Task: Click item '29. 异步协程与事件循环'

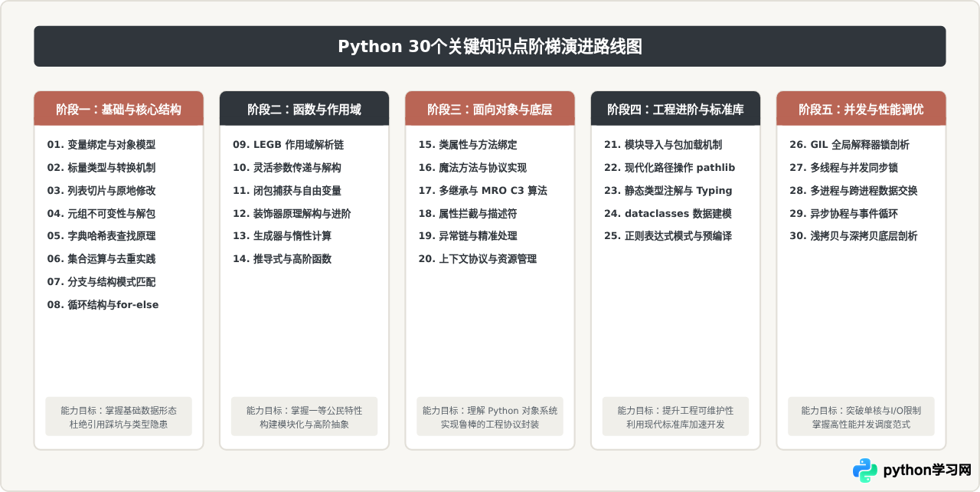Action: 844,213
